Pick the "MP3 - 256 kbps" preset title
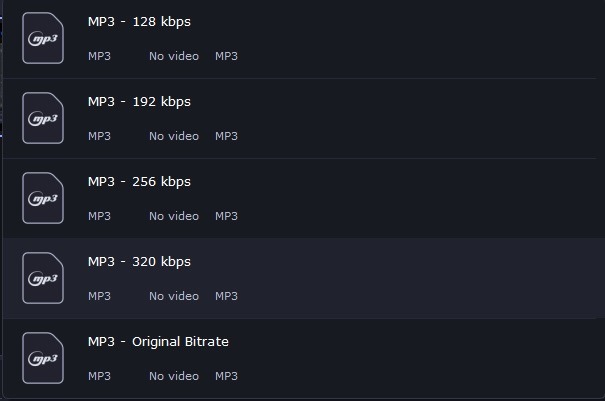Image resolution: width=605 pixels, height=401 pixels. pyautogui.click(x=139, y=182)
